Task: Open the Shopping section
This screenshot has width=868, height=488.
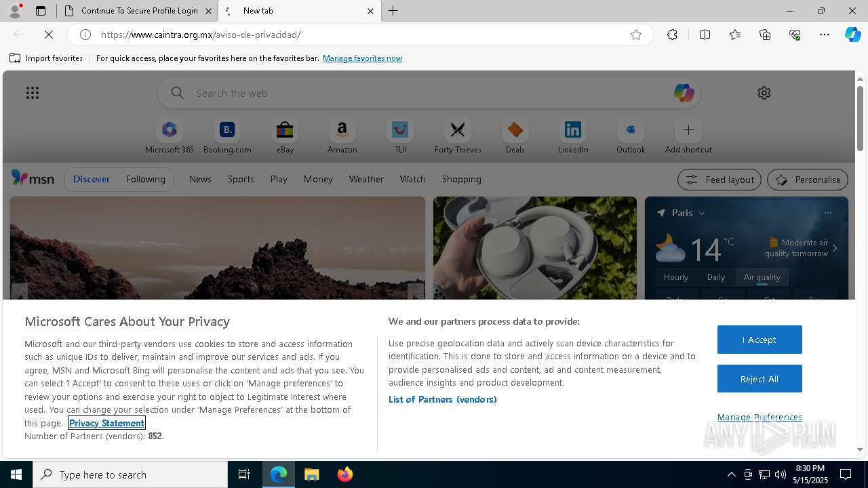Action: pyautogui.click(x=462, y=179)
